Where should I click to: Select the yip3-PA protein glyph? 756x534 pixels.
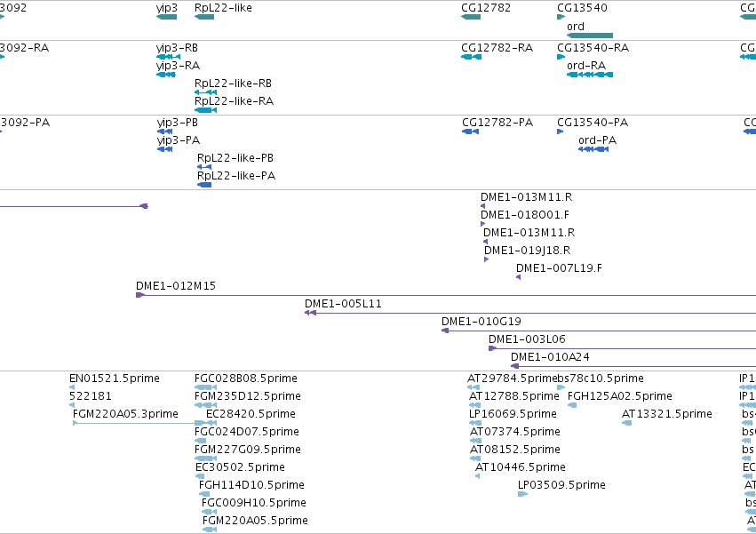tap(164, 149)
